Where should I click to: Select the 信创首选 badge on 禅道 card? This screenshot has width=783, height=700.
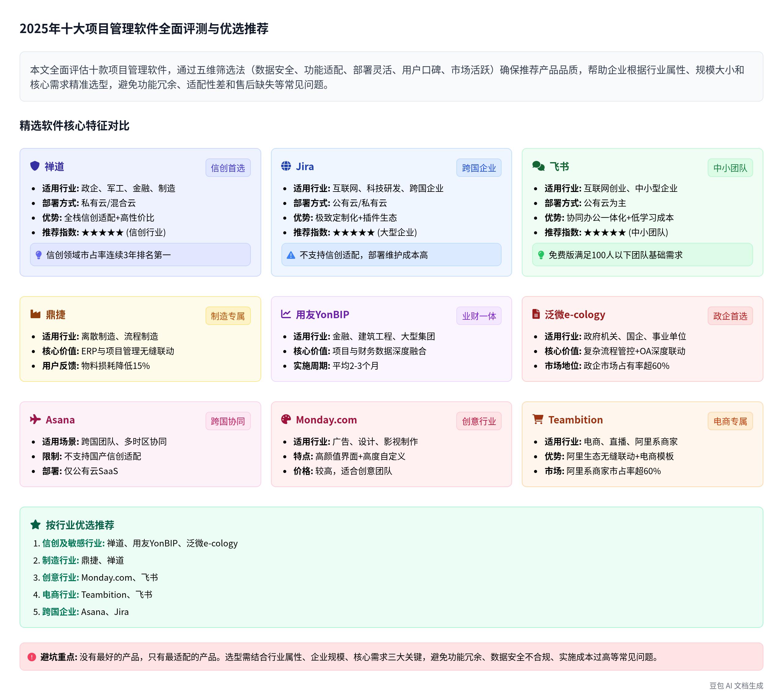pos(228,168)
